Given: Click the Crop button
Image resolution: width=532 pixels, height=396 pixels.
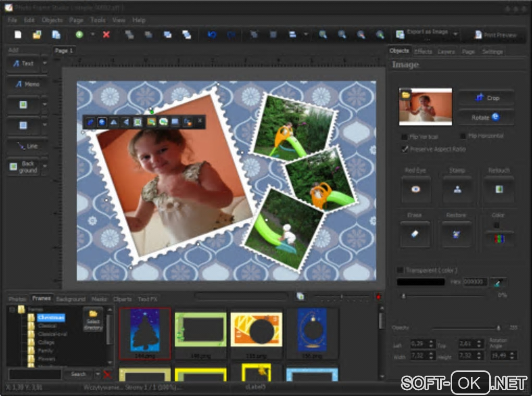Looking at the screenshot, I should (486, 98).
